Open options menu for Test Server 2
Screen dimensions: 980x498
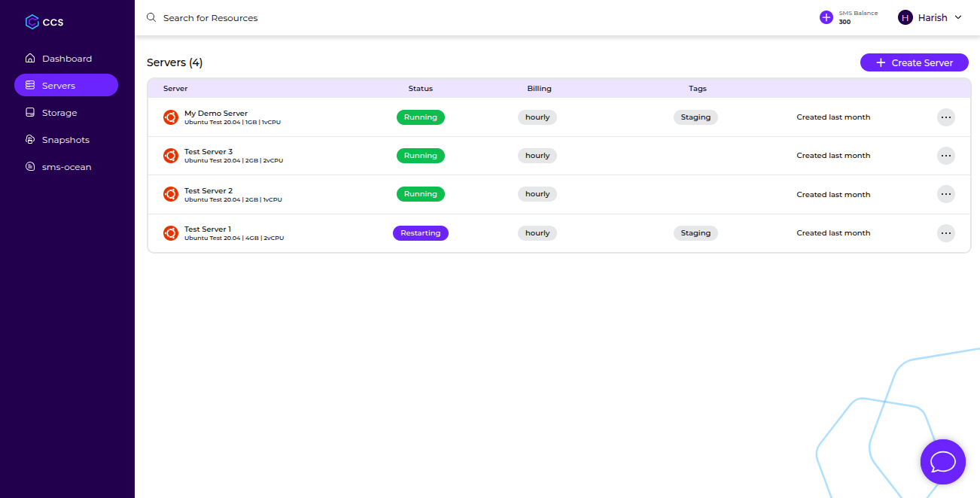click(x=945, y=194)
